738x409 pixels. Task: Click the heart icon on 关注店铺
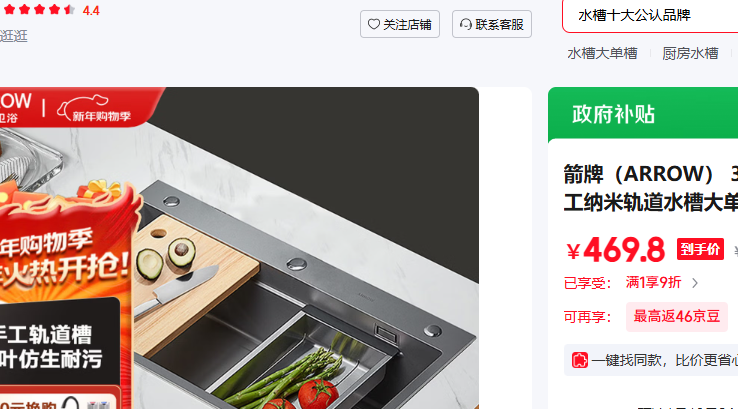tap(374, 24)
